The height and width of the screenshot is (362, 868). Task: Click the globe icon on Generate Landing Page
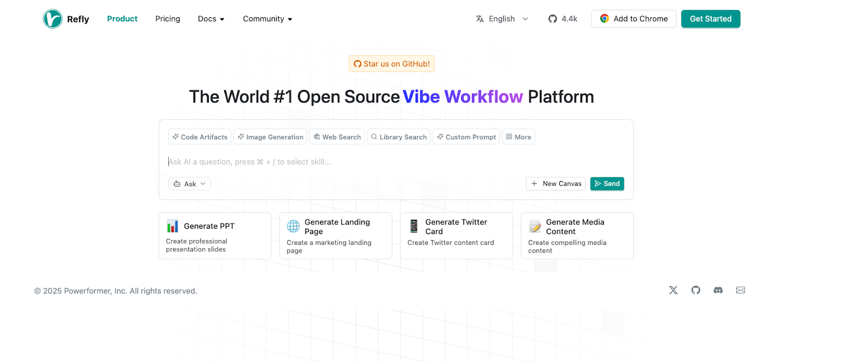[x=293, y=226]
